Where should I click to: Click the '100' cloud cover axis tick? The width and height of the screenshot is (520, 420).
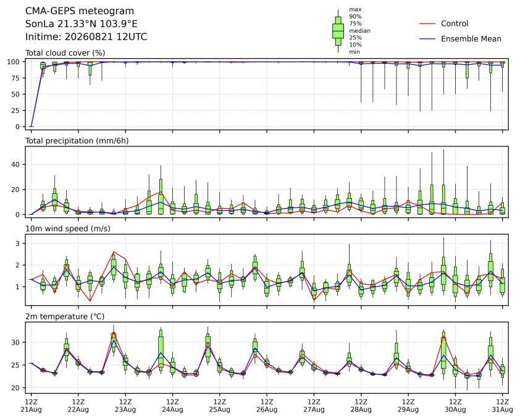tap(14, 62)
